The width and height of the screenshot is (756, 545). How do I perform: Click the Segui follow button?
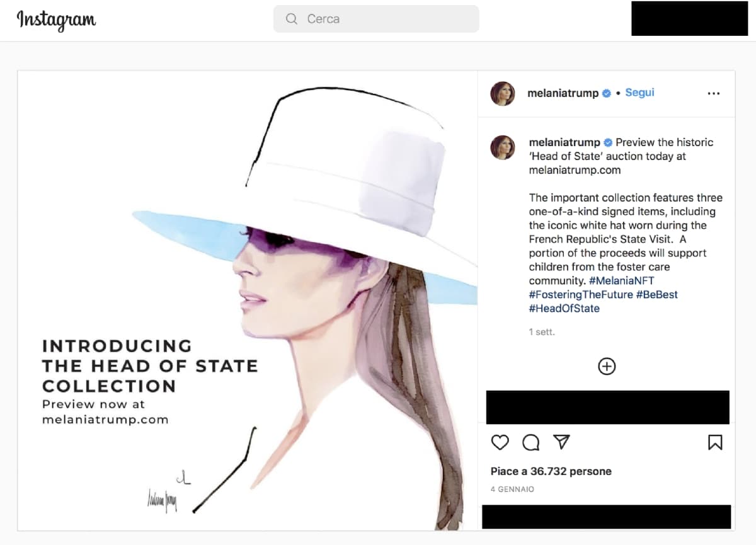click(x=639, y=93)
